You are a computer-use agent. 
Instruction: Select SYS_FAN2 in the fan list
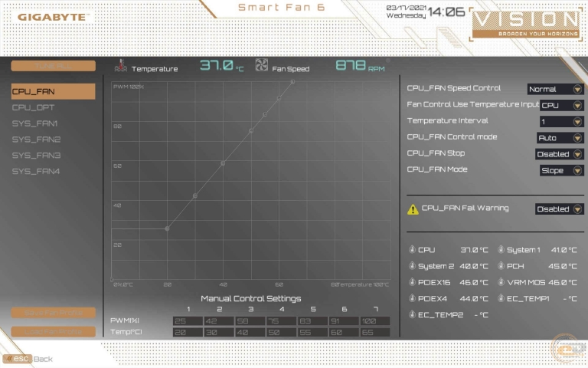(x=36, y=140)
